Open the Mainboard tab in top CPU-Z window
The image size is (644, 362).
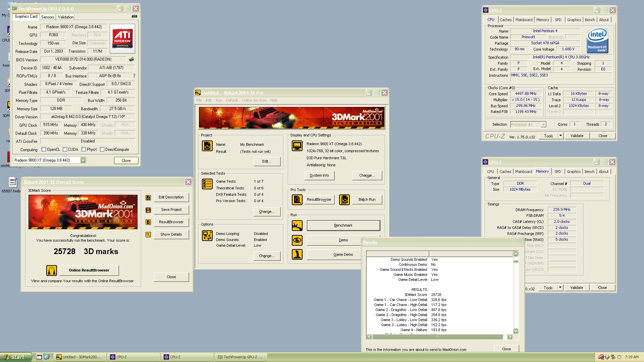524,20
